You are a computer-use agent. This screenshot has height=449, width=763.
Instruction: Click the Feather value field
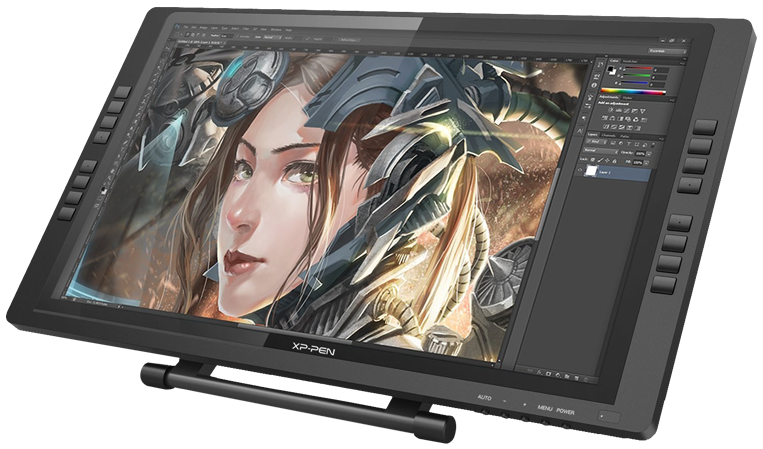click(227, 36)
